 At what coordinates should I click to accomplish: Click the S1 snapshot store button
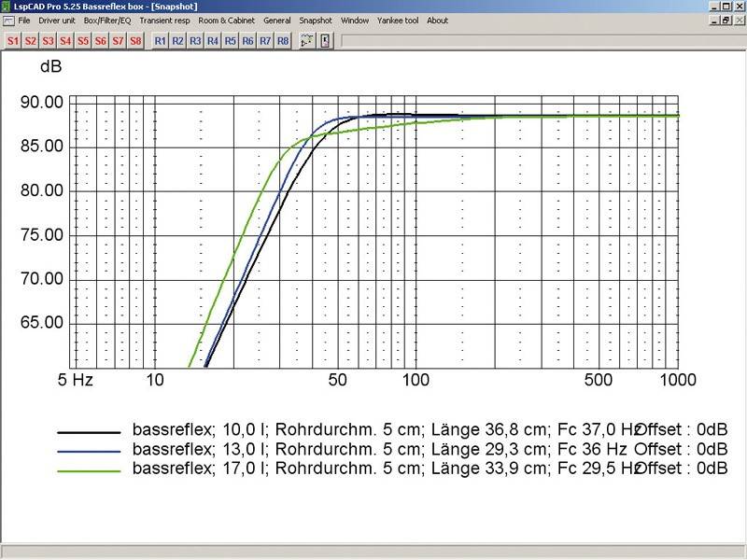13,41
